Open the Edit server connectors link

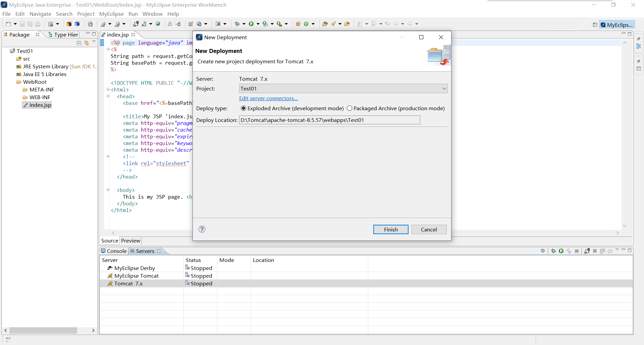click(x=268, y=98)
